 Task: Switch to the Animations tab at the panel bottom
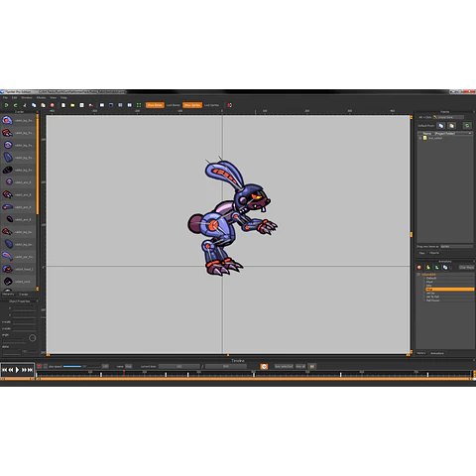point(437,353)
